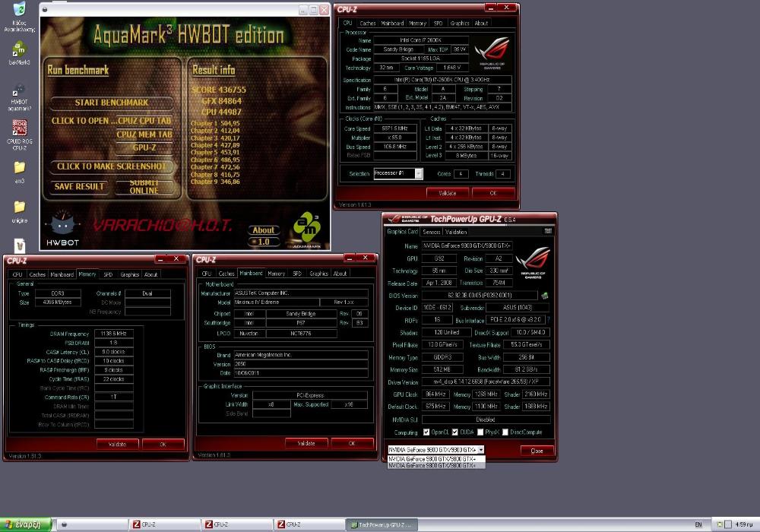This screenshot has width=760, height=532.
Task: Click the BIOS Version value in GPU-Z
Action: pos(480,295)
